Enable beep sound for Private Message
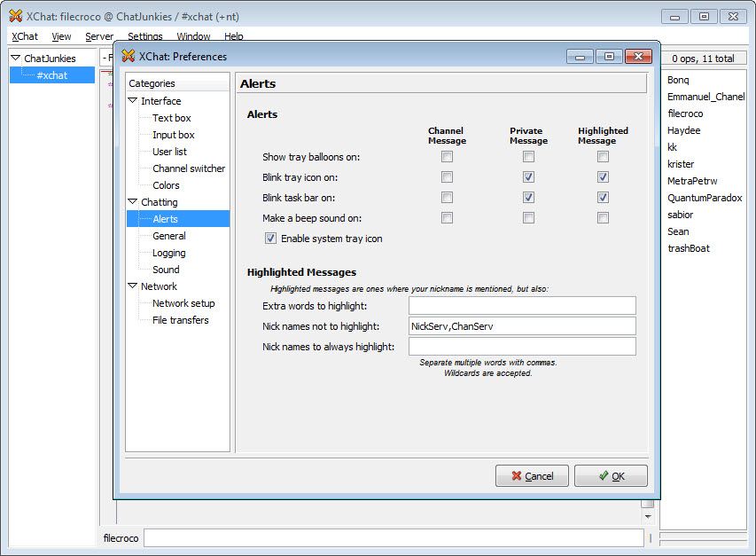The width and height of the screenshot is (756, 556). (528, 218)
